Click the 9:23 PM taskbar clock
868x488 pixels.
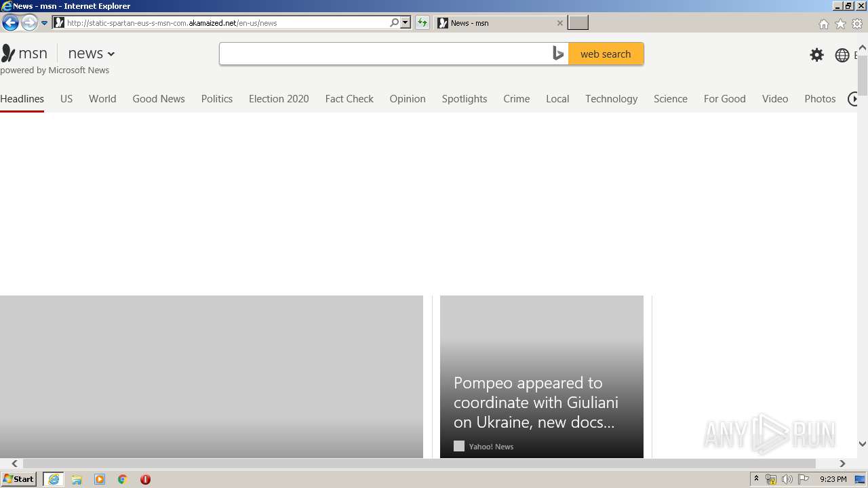pyautogui.click(x=833, y=479)
